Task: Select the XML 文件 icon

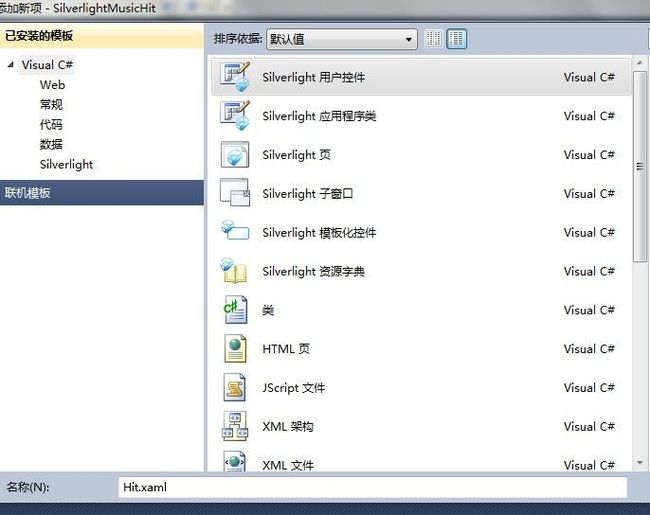Action: [235, 461]
